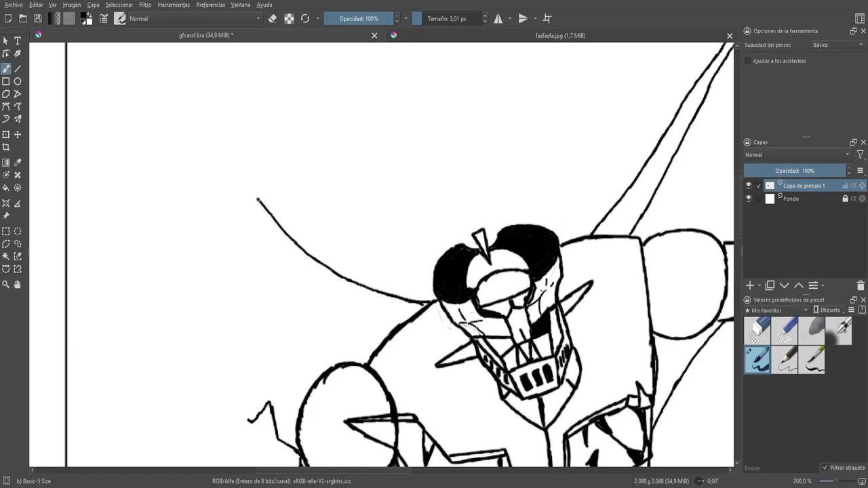Viewport: 868px width, 488px height.
Task: Select the Transform tool
Action: pyautogui.click(x=6, y=135)
